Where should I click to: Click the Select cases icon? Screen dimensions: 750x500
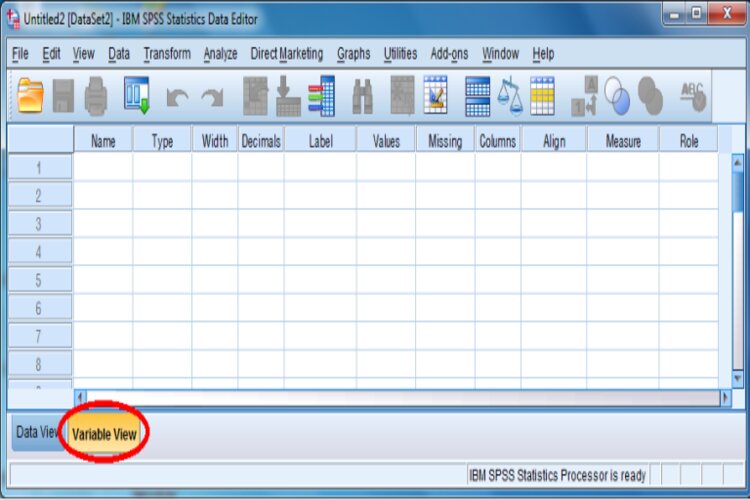(x=542, y=96)
